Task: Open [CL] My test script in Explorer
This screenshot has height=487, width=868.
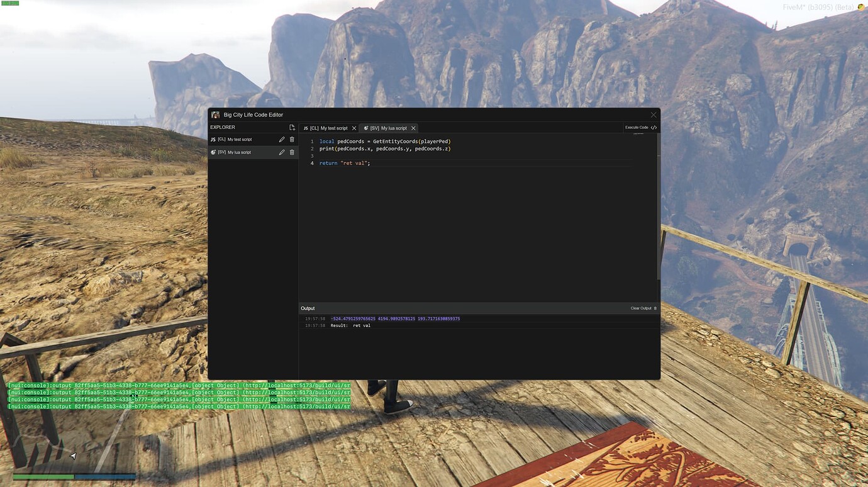Action: pos(253,140)
